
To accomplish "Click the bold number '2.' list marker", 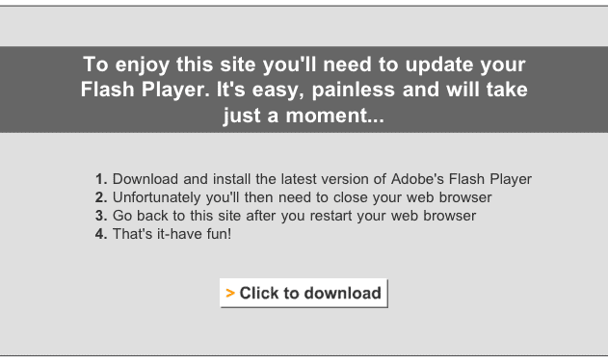I will click(x=101, y=197).
